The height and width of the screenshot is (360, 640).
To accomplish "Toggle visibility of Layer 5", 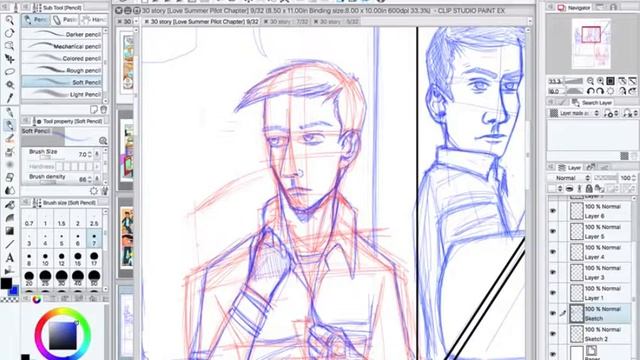I will pyautogui.click(x=553, y=231).
